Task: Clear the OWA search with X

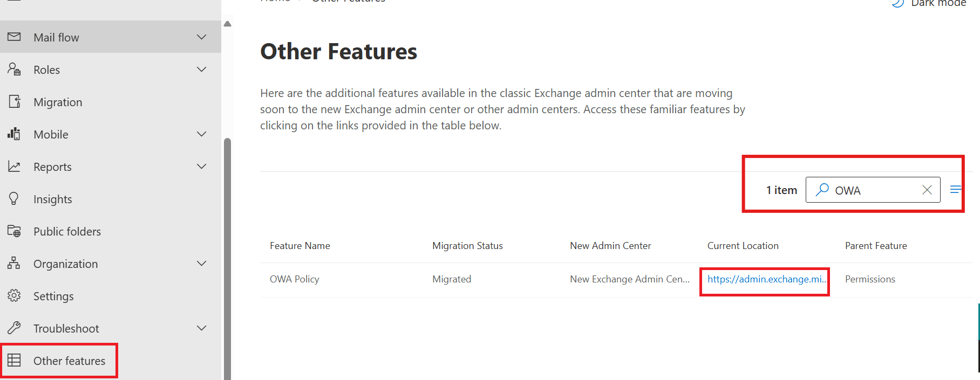Action: (927, 190)
